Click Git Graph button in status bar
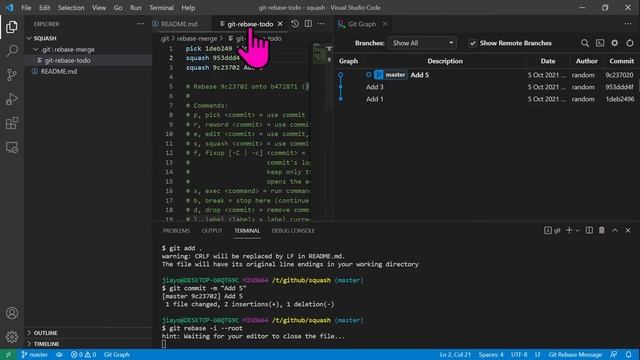Image resolution: width=640 pixels, height=360 pixels. (117, 354)
